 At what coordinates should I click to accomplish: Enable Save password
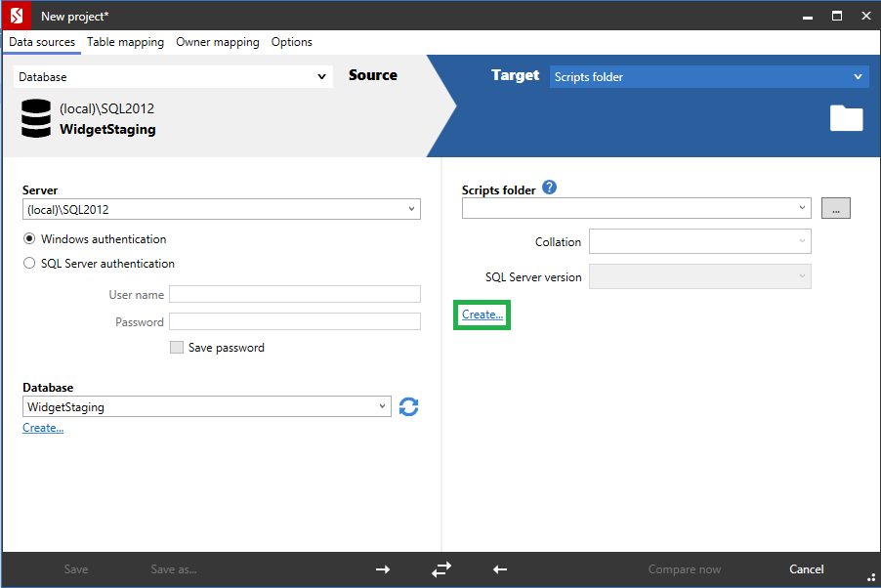(177, 347)
